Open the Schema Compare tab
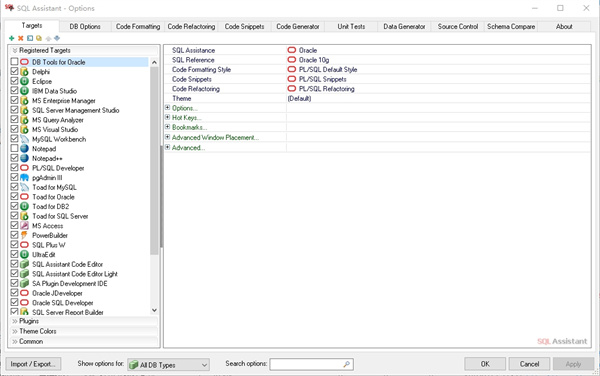 511,26
